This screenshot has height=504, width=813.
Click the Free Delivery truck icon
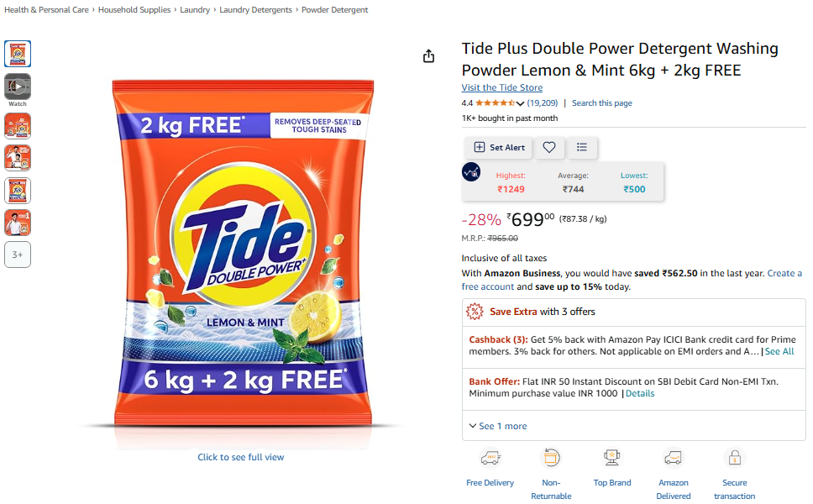tap(490, 458)
